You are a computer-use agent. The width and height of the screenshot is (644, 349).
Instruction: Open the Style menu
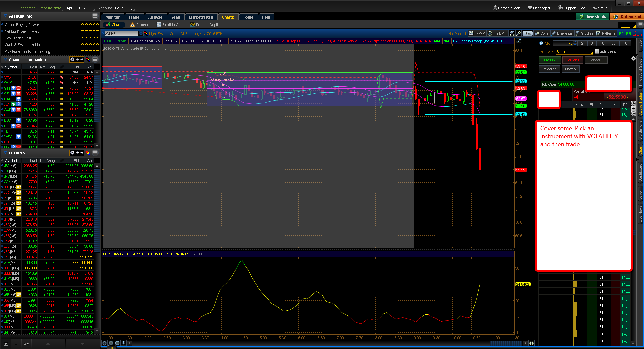click(542, 33)
